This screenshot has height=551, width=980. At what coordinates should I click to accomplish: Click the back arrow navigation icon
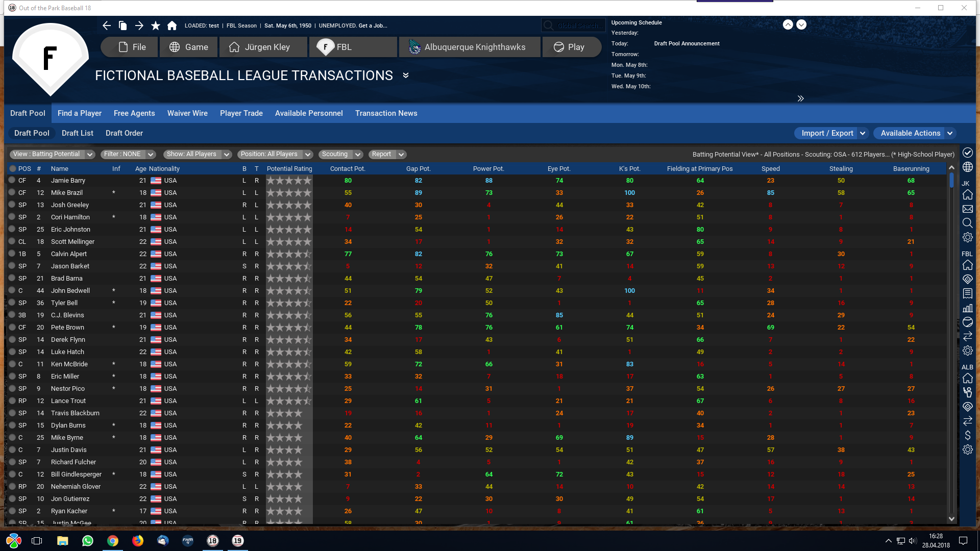coord(106,26)
